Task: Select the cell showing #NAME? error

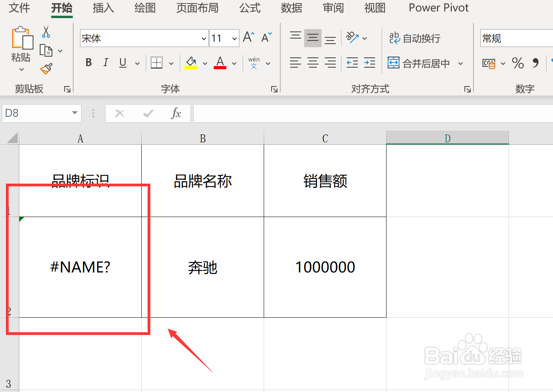Action: pyautogui.click(x=80, y=267)
